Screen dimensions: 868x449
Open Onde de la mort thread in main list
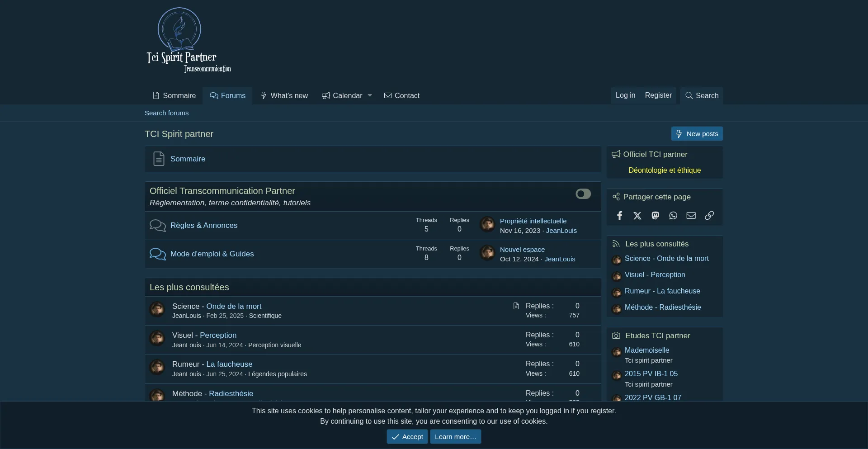pos(234,307)
